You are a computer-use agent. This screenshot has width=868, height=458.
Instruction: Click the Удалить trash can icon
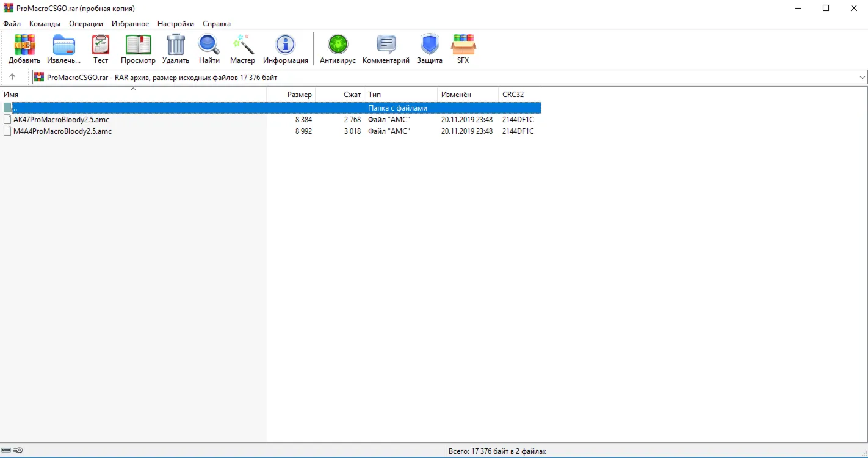176,49
